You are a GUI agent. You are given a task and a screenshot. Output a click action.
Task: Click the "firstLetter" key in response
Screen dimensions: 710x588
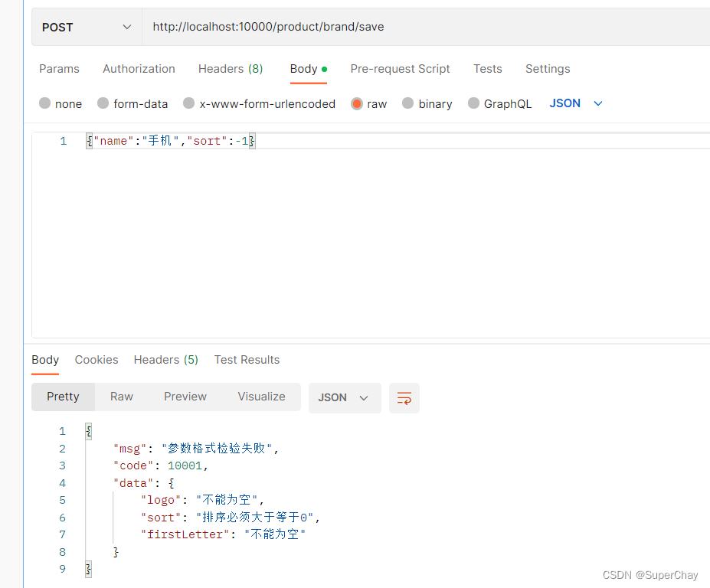click(x=185, y=534)
